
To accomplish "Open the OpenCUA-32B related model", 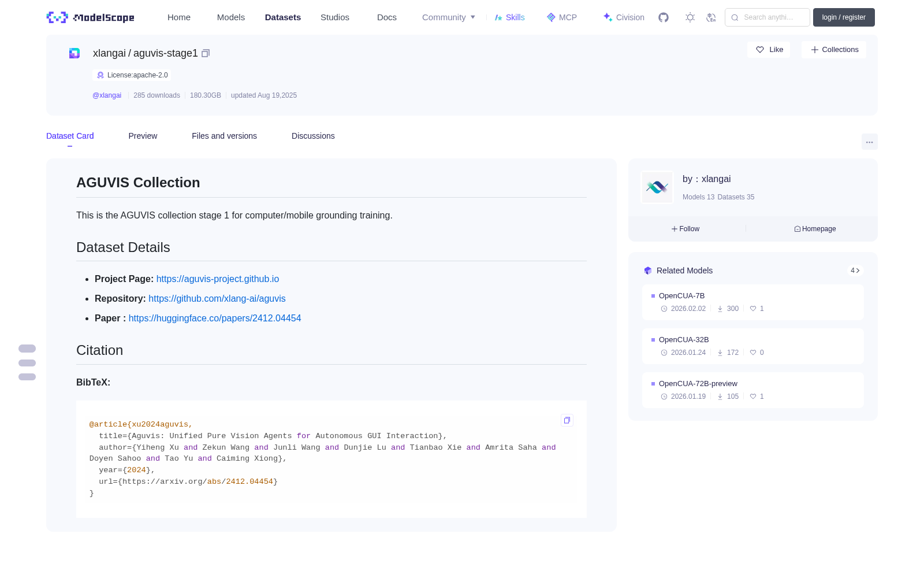I will click(753, 346).
